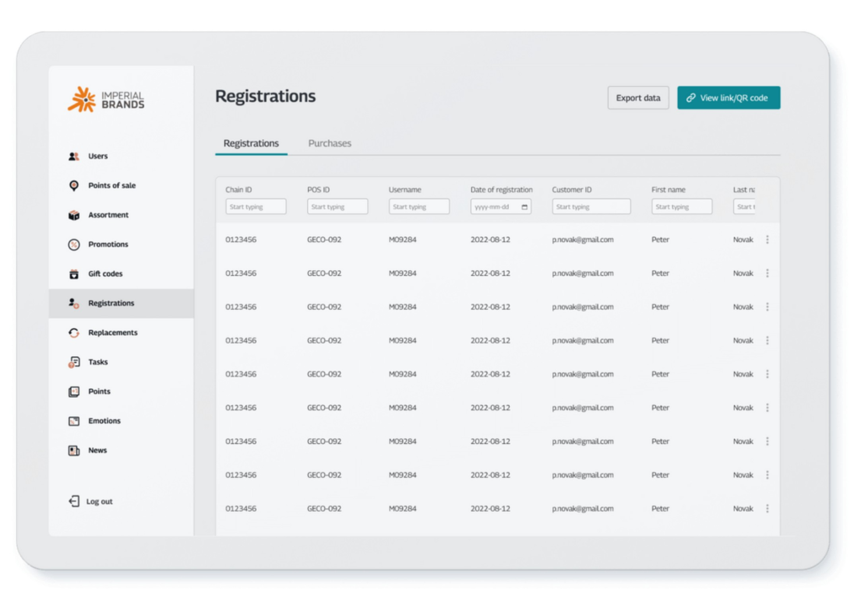Open the News sidebar menu item

coord(97,450)
